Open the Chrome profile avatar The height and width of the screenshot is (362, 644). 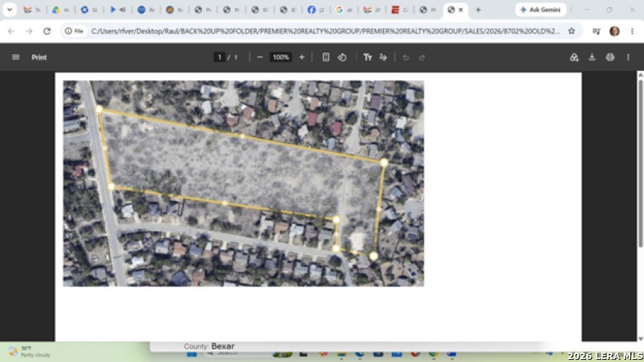point(614,31)
